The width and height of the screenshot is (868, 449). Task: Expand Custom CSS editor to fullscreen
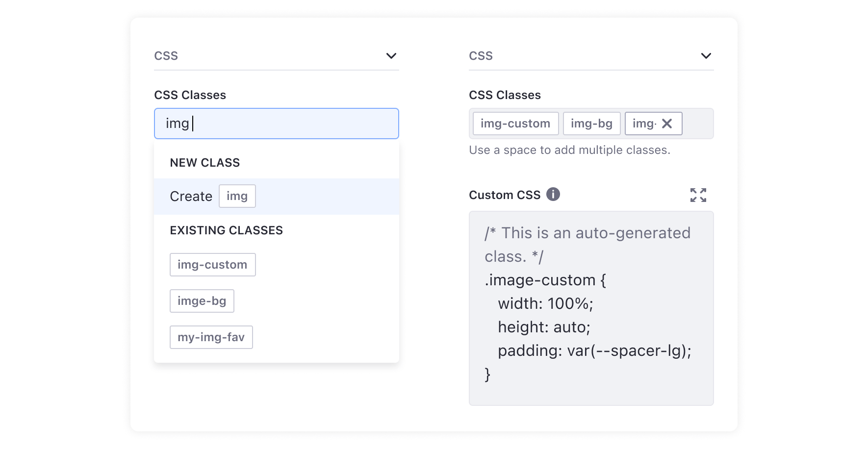[698, 195]
